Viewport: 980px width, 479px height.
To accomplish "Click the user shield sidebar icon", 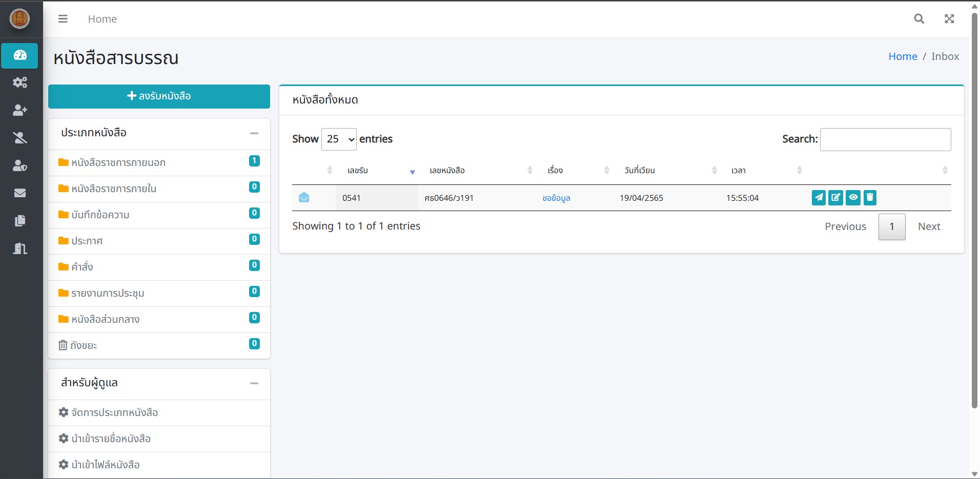I will click(x=20, y=165).
